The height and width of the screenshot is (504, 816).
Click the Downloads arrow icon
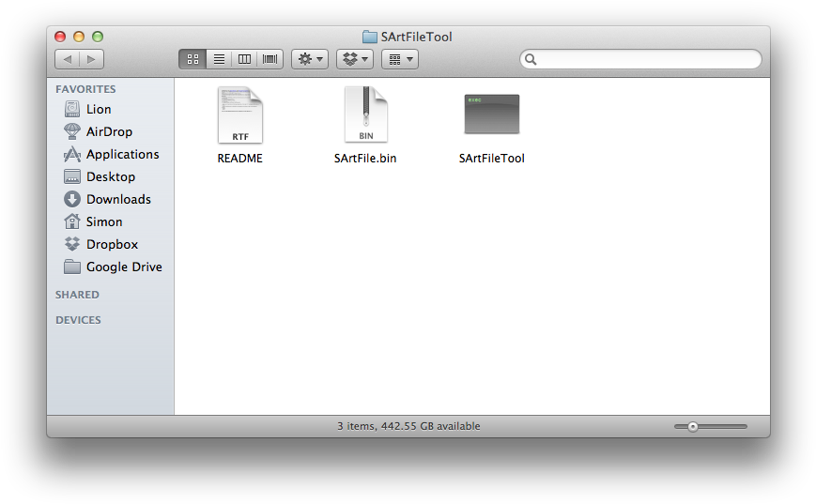72,199
